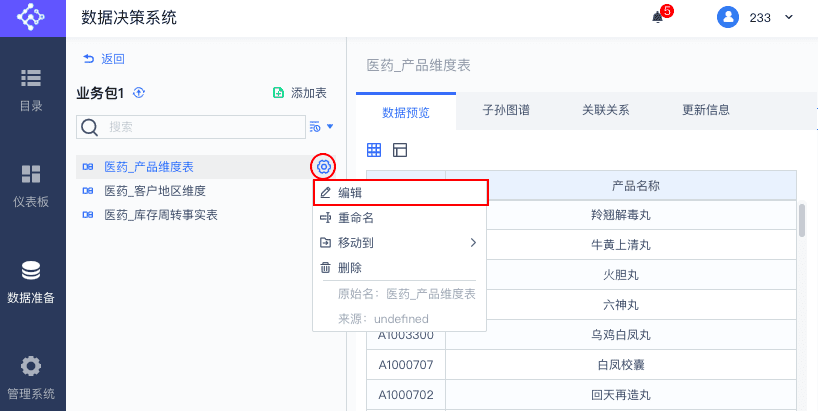Open the 仪表板 dashboard sidebar icon
The image size is (818, 411).
[31, 184]
